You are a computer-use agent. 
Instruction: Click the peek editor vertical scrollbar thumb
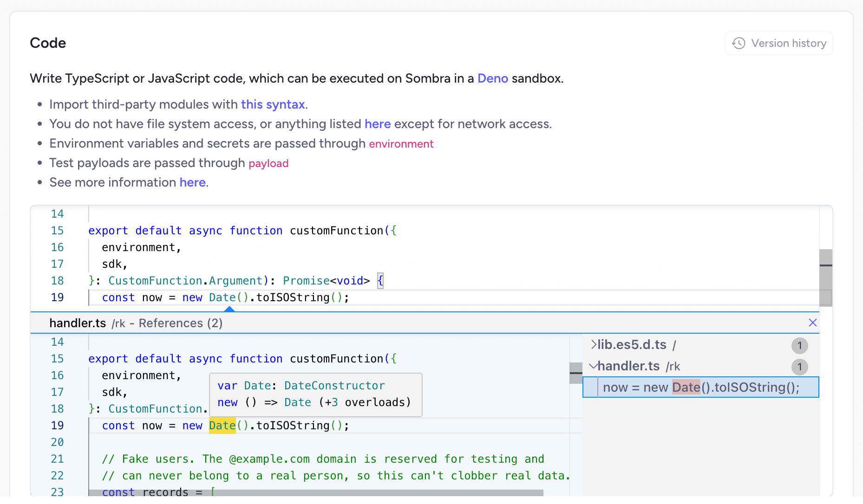click(576, 373)
